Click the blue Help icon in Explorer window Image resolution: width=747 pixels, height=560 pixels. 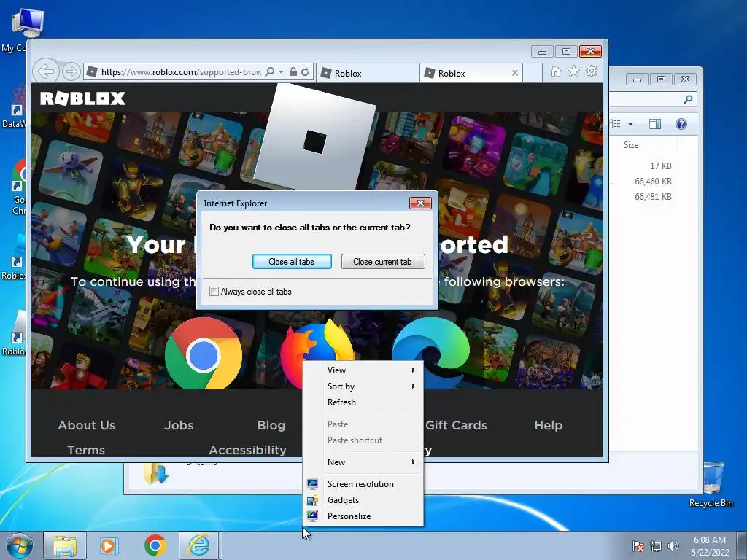(x=681, y=124)
